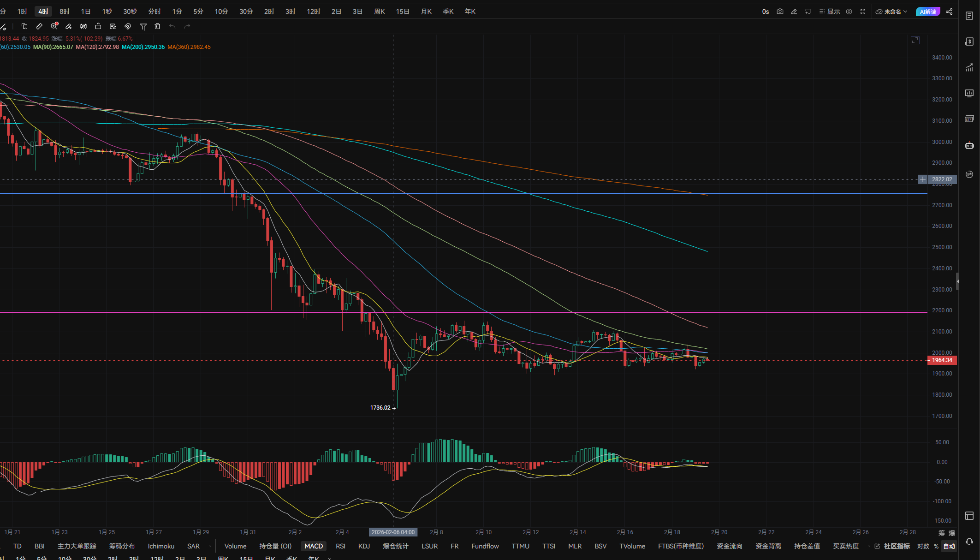Open the 显示 display options menu
Viewport: 980px width, 560px height.
point(829,12)
